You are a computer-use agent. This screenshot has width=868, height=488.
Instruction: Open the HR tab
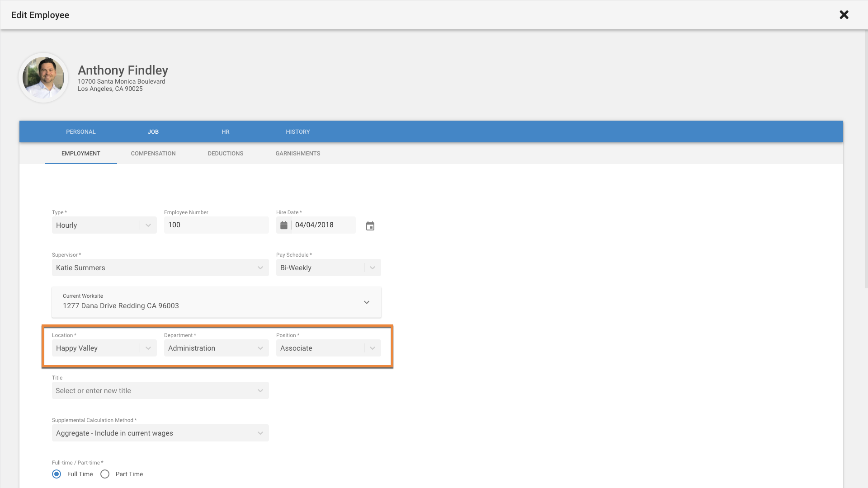tap(226, 132)
